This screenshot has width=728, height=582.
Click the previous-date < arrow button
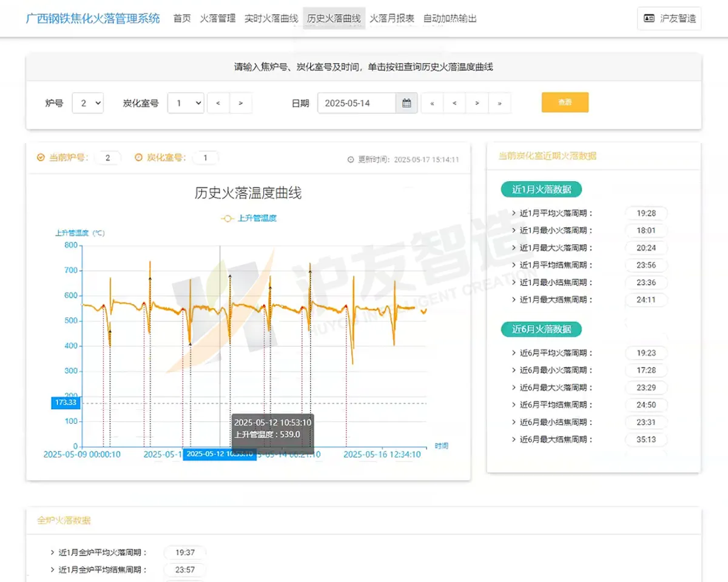pyautogui.click(x=454, y=103)
